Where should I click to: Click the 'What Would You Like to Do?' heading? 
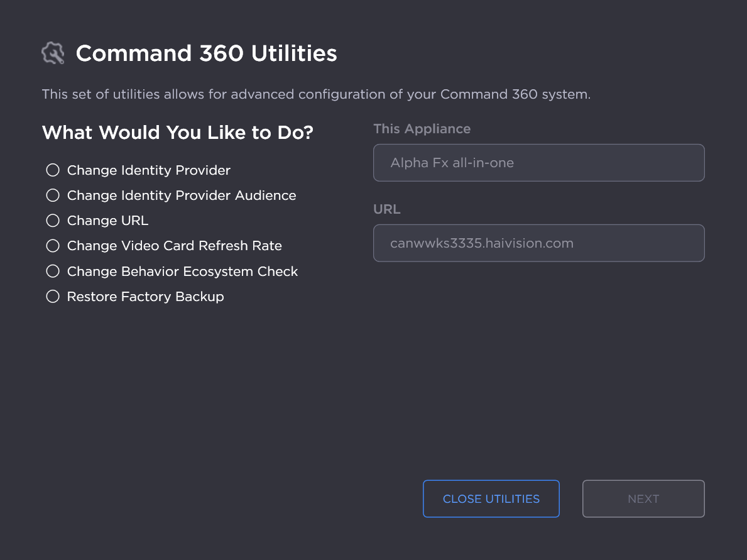177,133
